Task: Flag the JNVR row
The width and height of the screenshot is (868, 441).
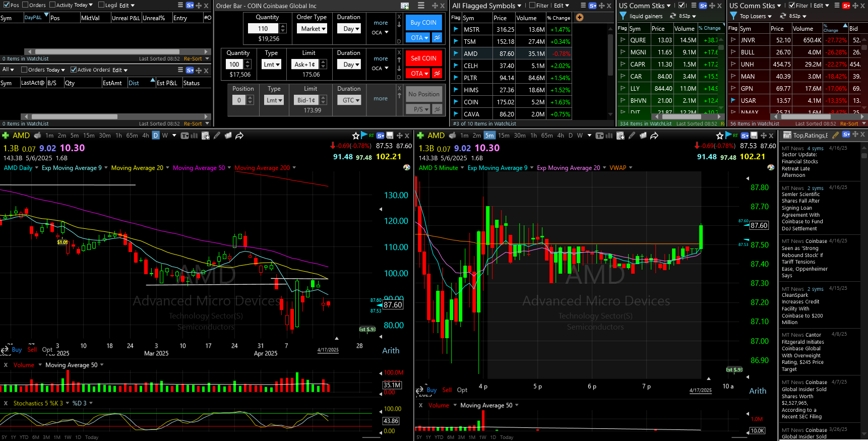Action: 733,40
